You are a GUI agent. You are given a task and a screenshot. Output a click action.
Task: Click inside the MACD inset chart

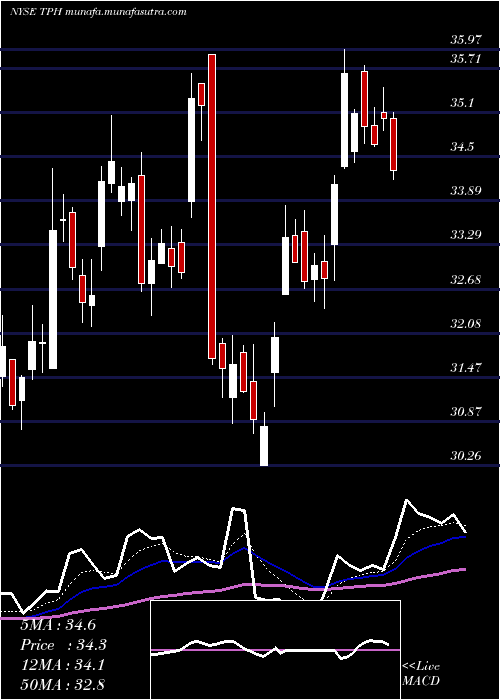click(275, 650)
